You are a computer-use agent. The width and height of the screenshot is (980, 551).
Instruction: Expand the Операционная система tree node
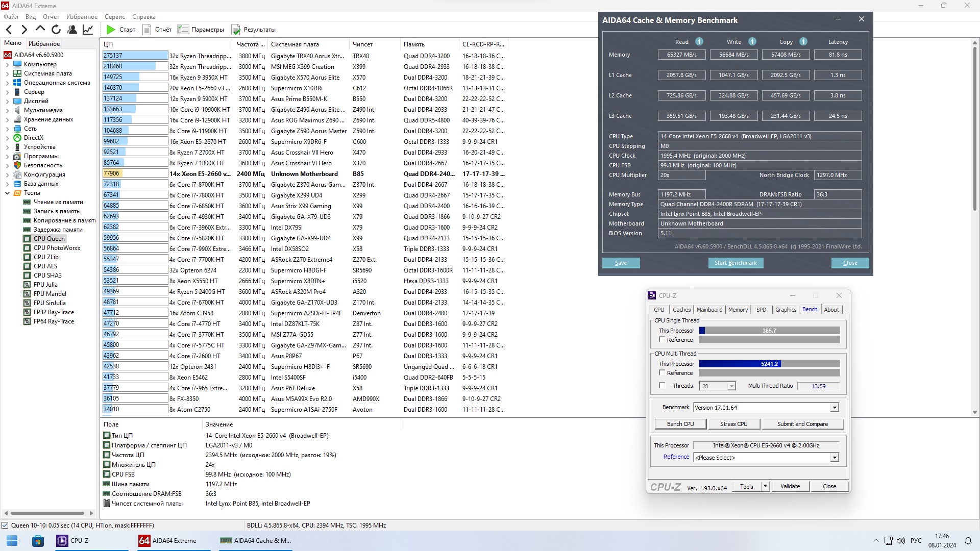tap(7, 83)
